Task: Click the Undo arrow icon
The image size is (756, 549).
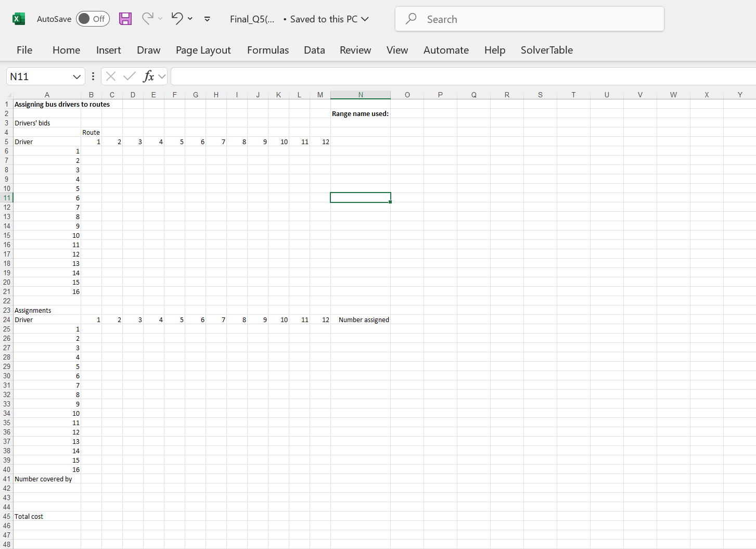Action: 177,19
